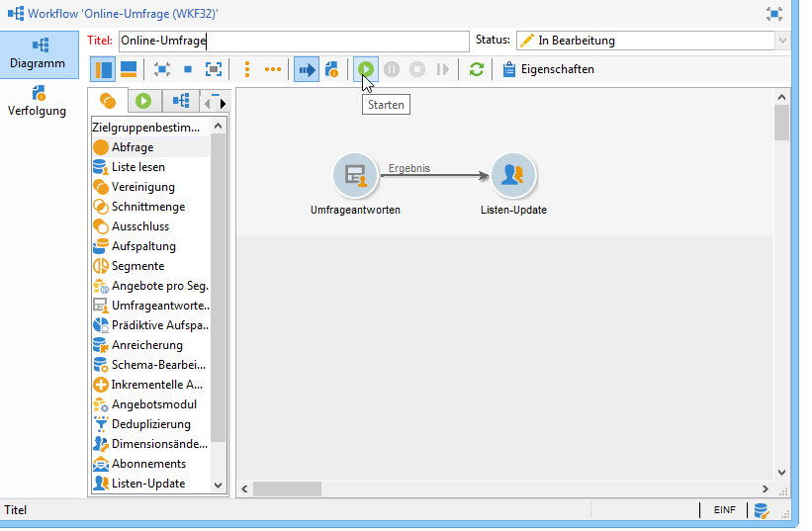Screen dimensions: 812x531
Task: Pick Abfrage activity from palette
Action: [132, 147]
